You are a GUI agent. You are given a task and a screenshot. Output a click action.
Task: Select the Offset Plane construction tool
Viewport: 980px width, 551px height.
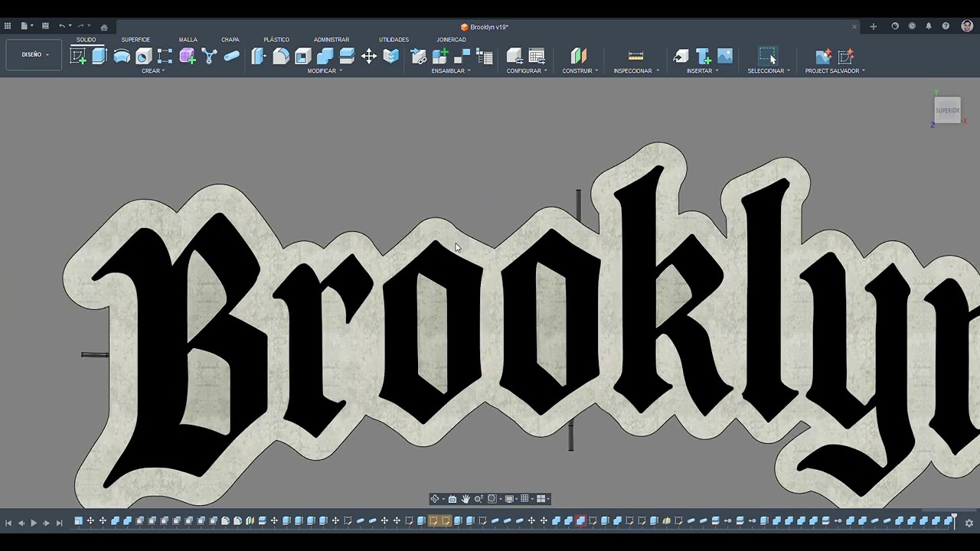578,56
